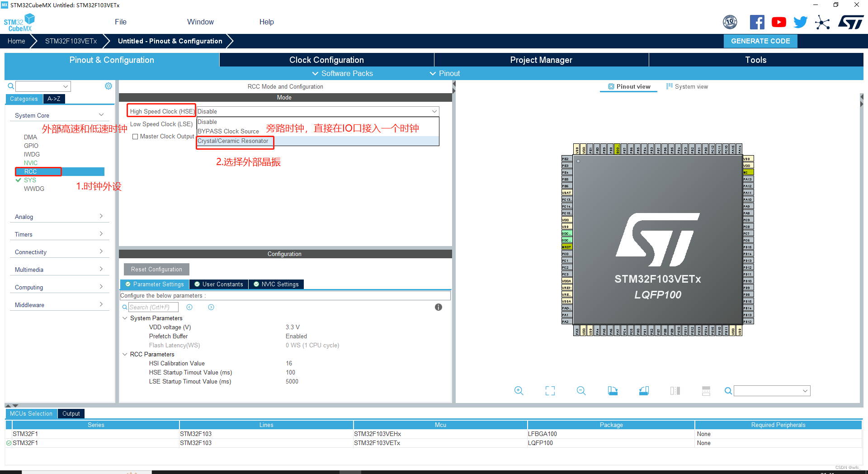Go to next parameter search result

pyautogui.click(x=211, y=307)
